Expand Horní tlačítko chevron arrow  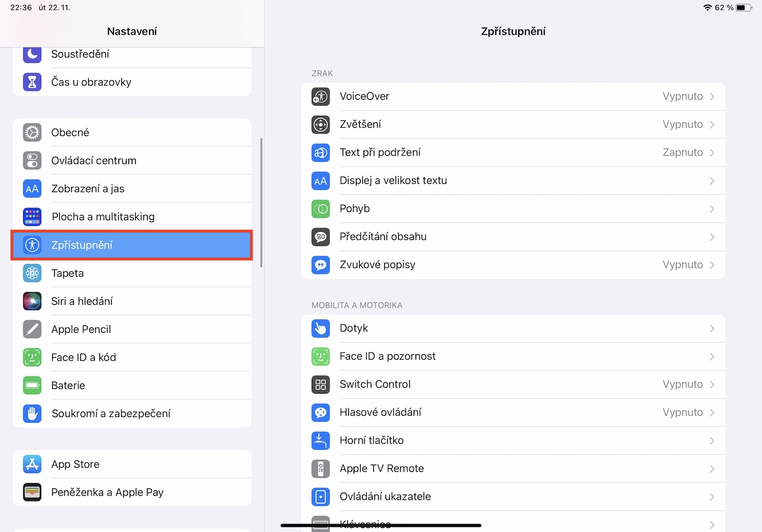(x=712, y=441)
